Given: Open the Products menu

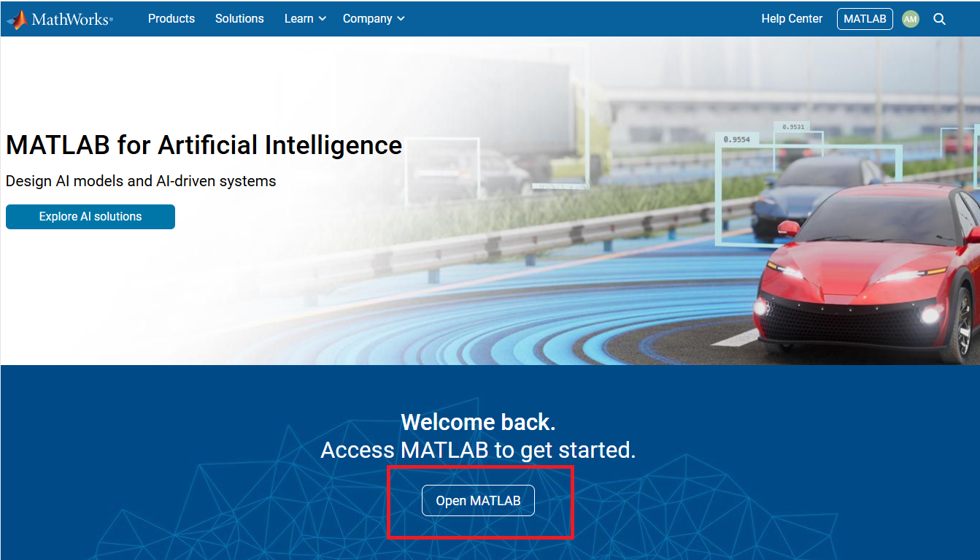Looking at the screenshot, I should 171,19.
